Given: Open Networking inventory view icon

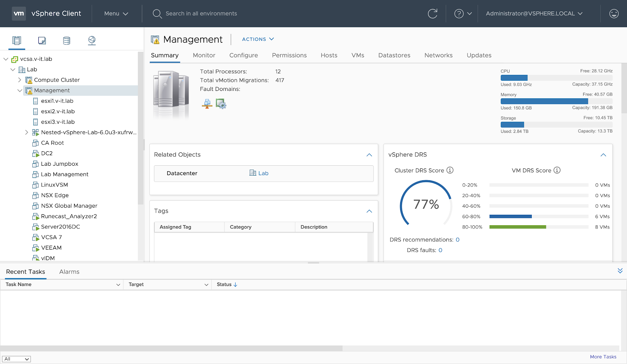Looking at the screenshot, I should click(x=92, y=40).
